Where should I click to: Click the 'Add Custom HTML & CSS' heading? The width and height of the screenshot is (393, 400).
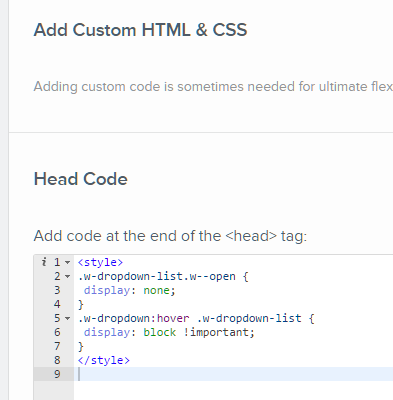140,30
